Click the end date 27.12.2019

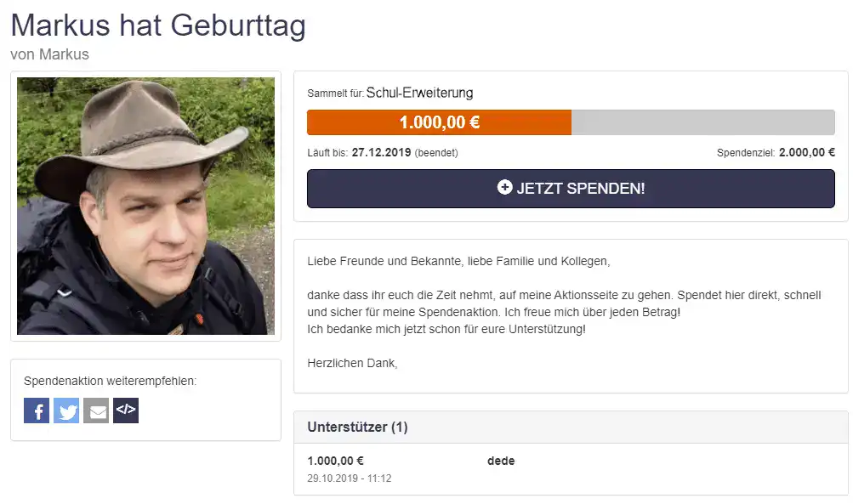coord(381,153)
